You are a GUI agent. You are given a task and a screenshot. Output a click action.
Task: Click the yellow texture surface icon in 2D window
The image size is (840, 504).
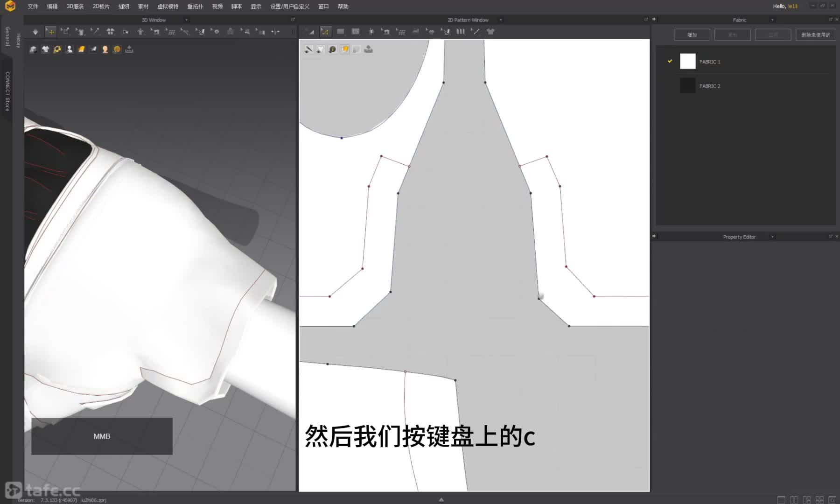click(344, 49)
